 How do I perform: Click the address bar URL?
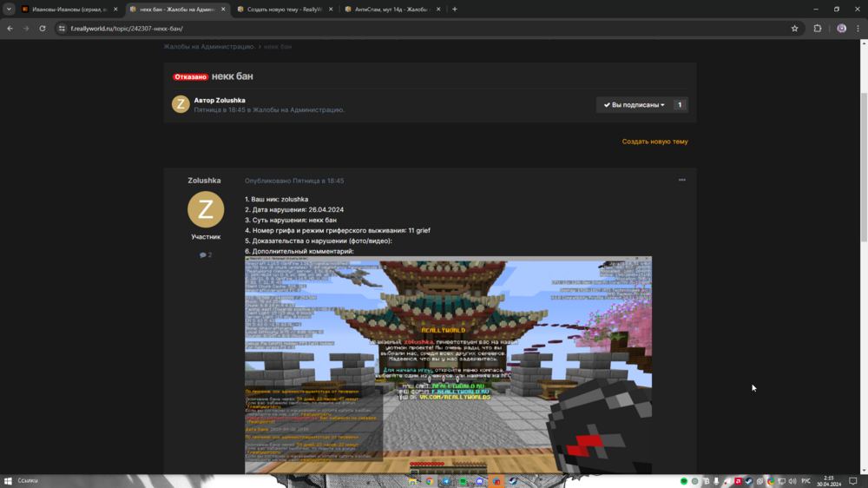pyautogui.click(x=127, y=29)
